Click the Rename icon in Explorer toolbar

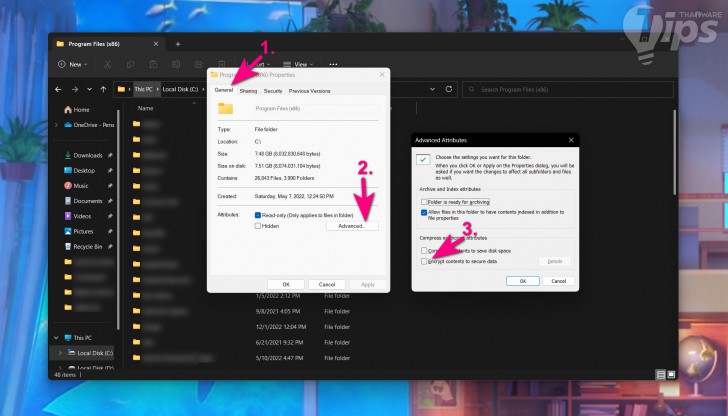tap(176, 65)
